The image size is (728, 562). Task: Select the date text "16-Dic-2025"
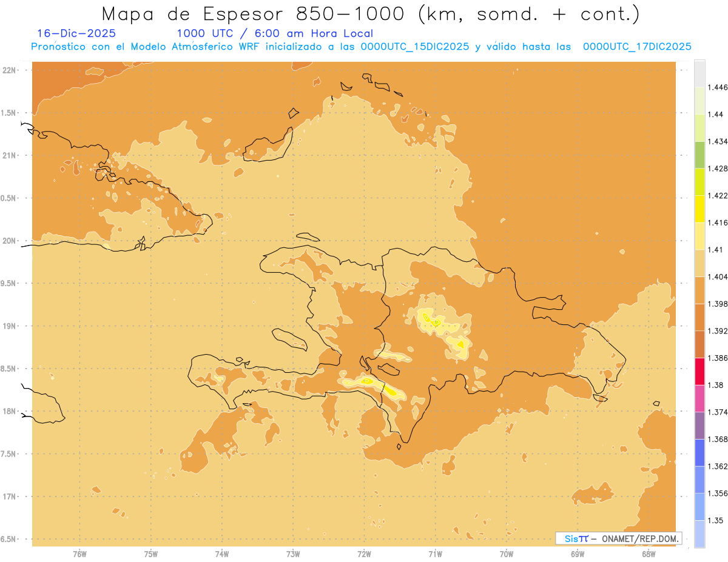(76, 33)
